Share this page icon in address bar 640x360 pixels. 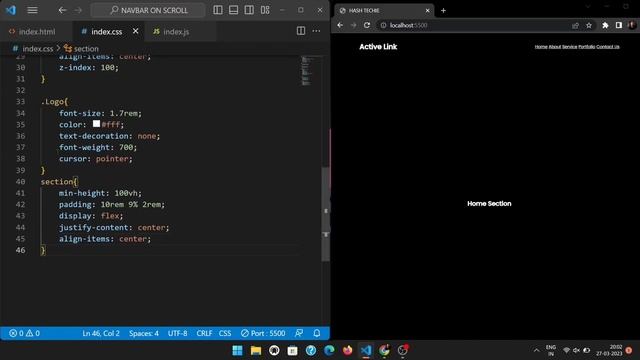[x=576, y=25]
